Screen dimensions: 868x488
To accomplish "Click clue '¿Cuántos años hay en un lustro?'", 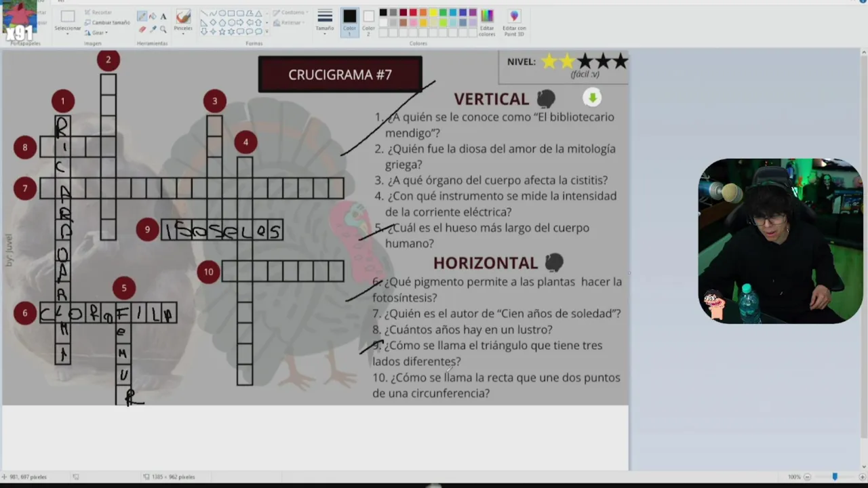I will (462, 329).
